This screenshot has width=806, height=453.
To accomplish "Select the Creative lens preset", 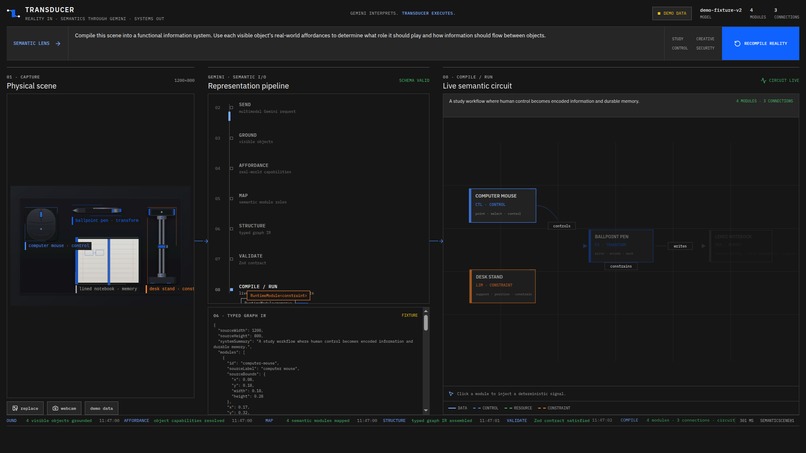I will 705,39.
